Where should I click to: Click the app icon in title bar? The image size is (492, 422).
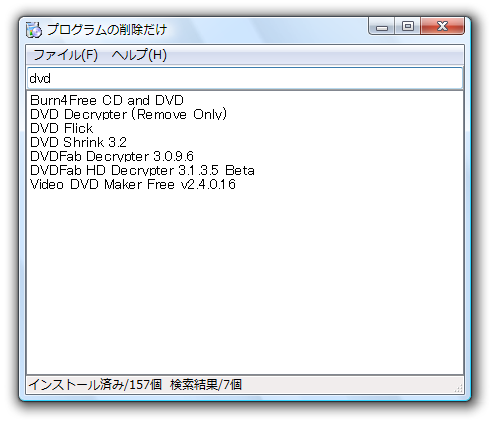coord(34,30)
